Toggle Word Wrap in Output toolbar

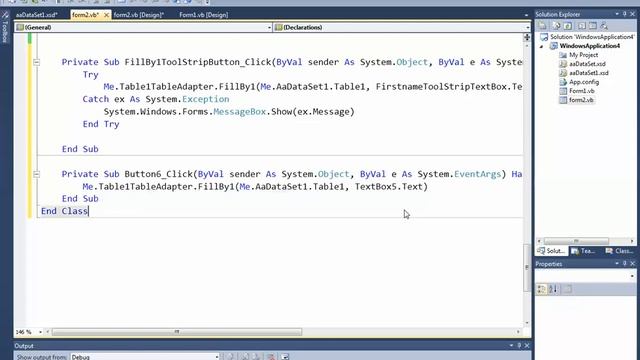285,357
